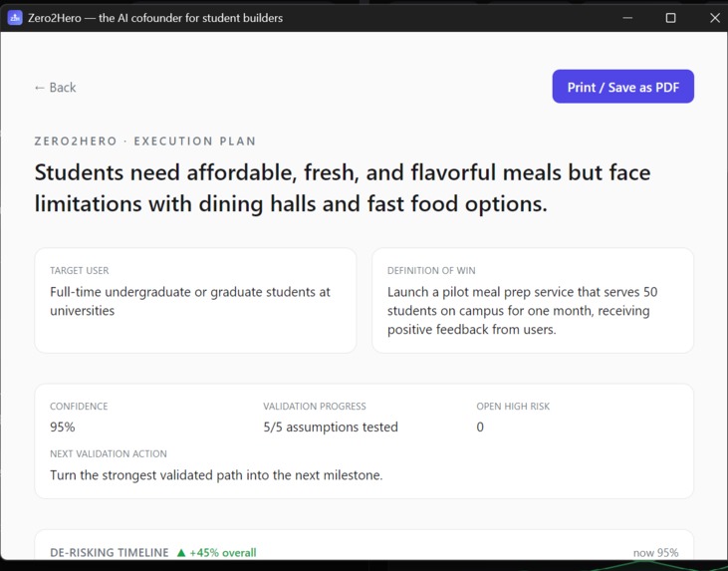Viewport: 728px width, 571px height.
Task: Click the headline about affordable, fresh meals
Action: click(x=343, y=187)
